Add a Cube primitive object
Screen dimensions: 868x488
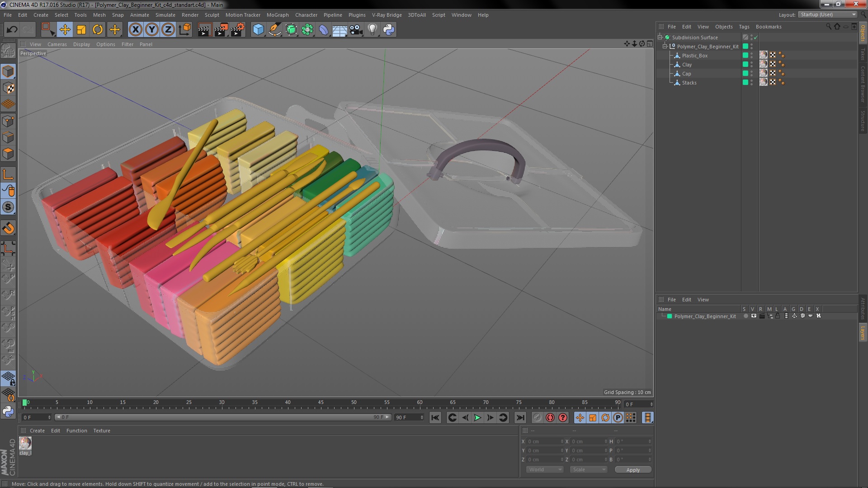[258, 30]
